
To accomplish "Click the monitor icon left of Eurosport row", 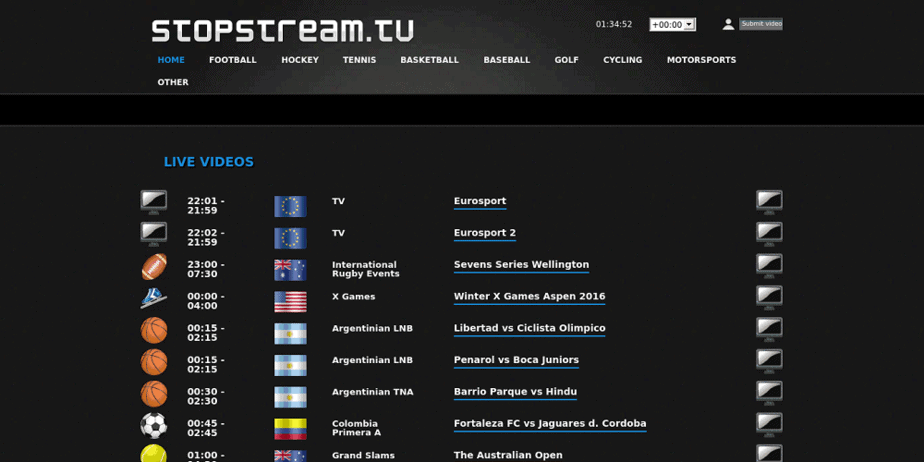I will 154,202.
